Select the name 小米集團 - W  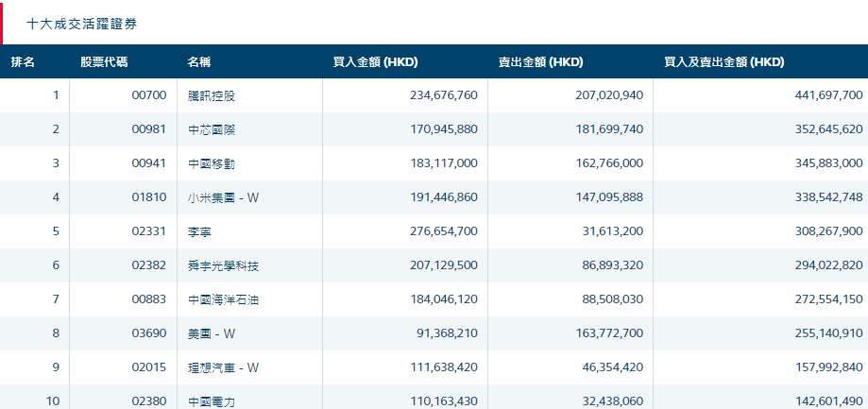223,197
